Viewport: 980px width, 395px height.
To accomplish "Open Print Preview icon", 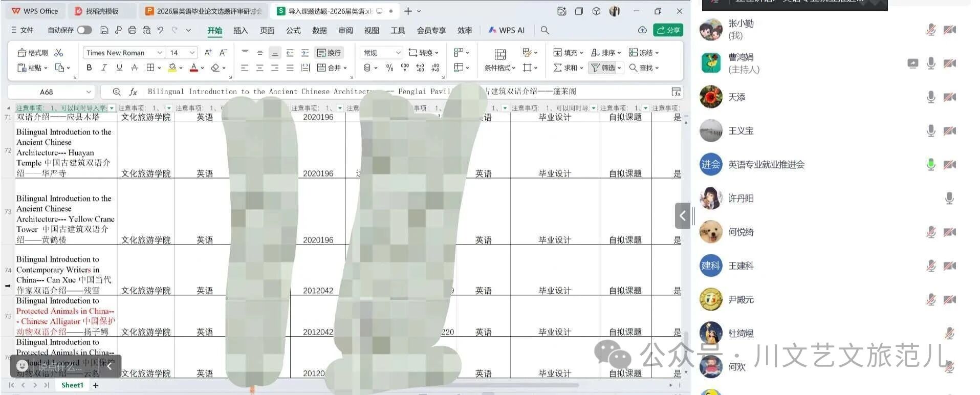I will point(146,30).
